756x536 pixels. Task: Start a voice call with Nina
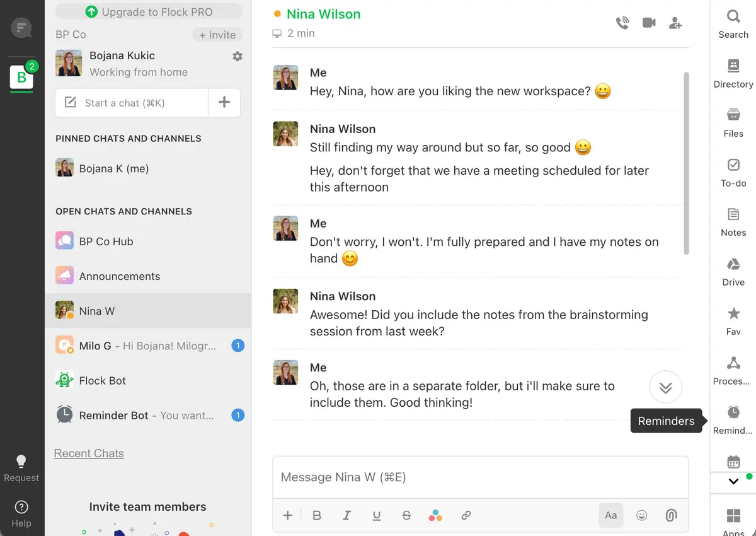622,23
